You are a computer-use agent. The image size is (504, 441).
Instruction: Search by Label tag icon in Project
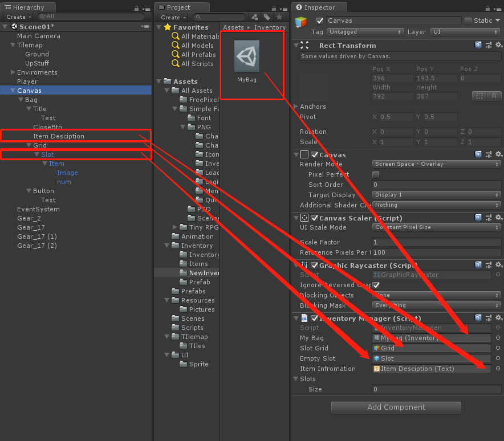coord(267,17)
